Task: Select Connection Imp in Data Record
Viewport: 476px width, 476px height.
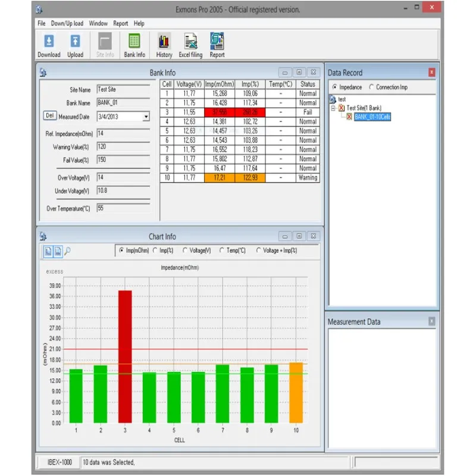Action: (371, 87)
